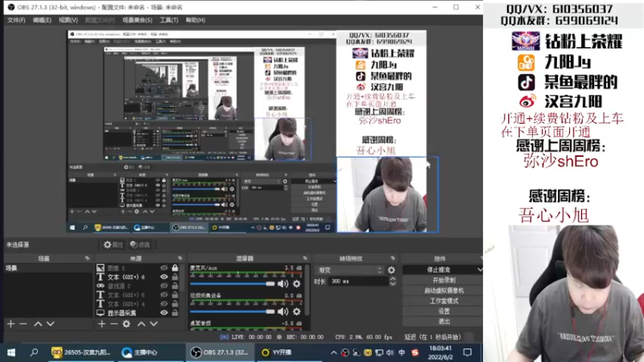
Task: Increase transition duration with up stepper
Action: [x=393, y=278]
